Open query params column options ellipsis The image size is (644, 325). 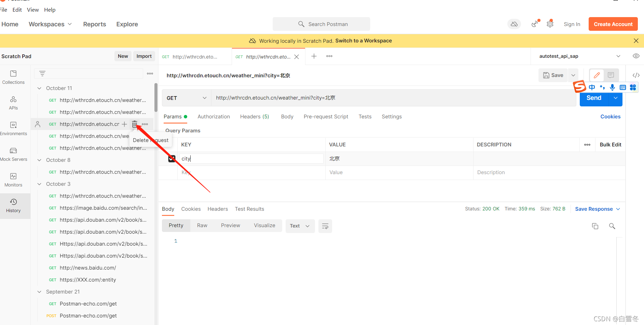(x=587, y=145)
